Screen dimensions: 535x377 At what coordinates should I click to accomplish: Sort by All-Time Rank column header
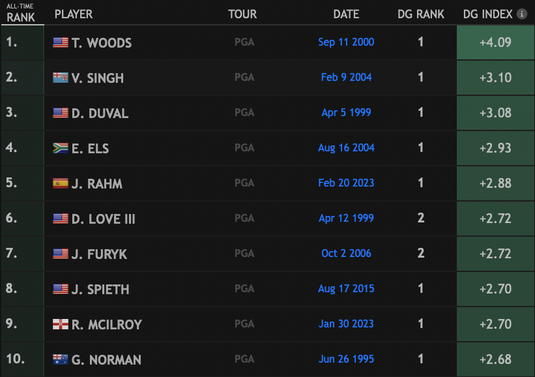tap(20, 13)
